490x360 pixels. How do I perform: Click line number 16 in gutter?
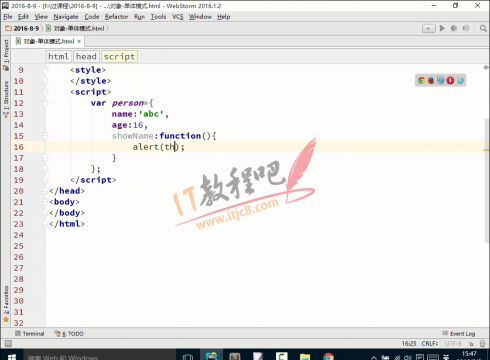pos(19,147)
